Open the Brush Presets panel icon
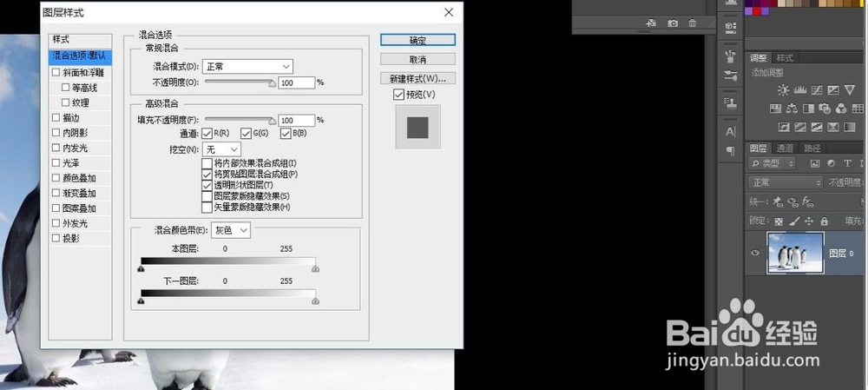The image size is (868, 390). pos(731,76)
